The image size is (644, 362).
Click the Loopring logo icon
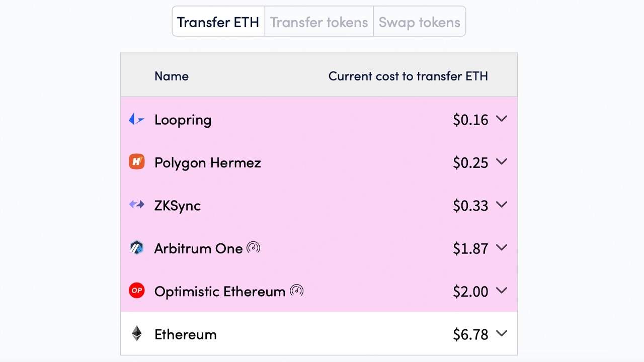coord(136,119)
